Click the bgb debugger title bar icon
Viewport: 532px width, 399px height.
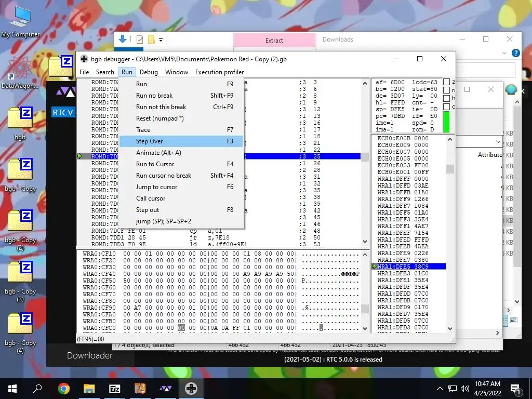click(x=84, y=59)
